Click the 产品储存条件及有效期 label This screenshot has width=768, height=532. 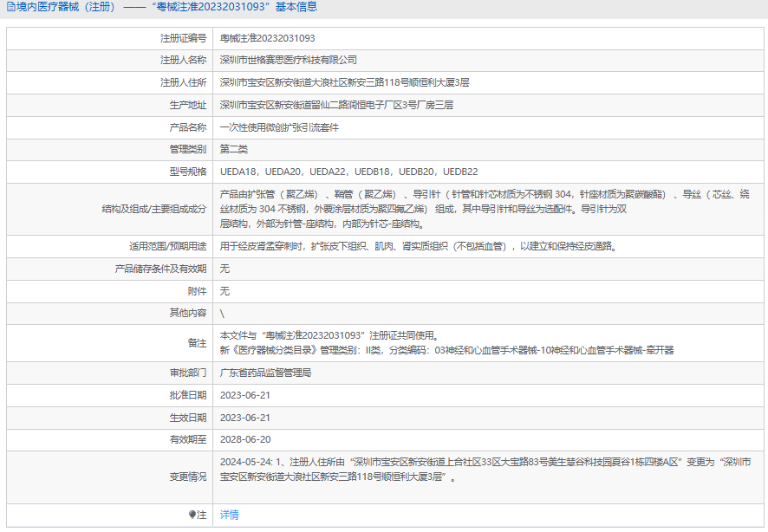click(160, 269)
